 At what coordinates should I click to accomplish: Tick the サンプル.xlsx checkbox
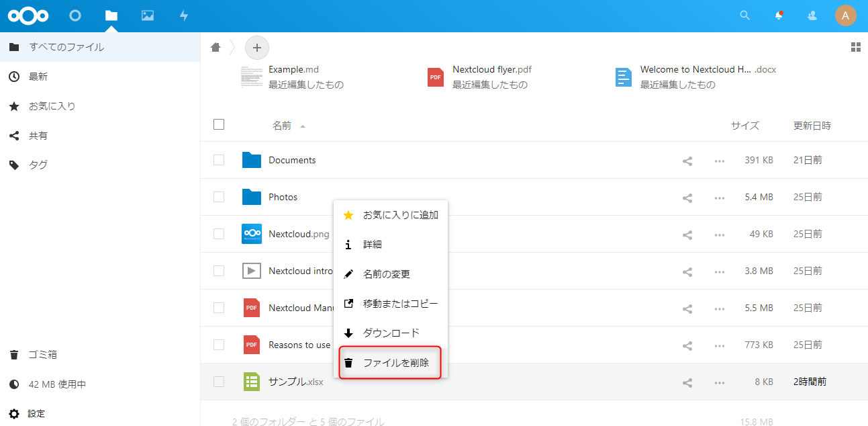coord(219,382)
